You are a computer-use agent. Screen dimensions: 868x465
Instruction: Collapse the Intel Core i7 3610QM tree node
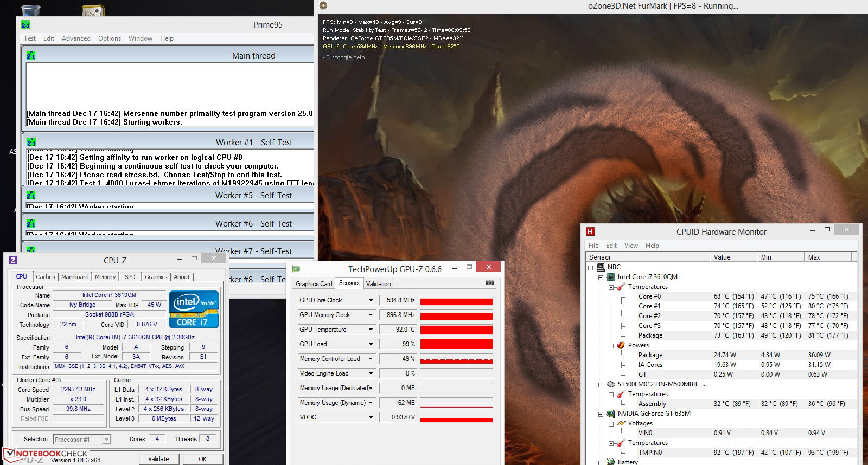click(x=601, y=277)
